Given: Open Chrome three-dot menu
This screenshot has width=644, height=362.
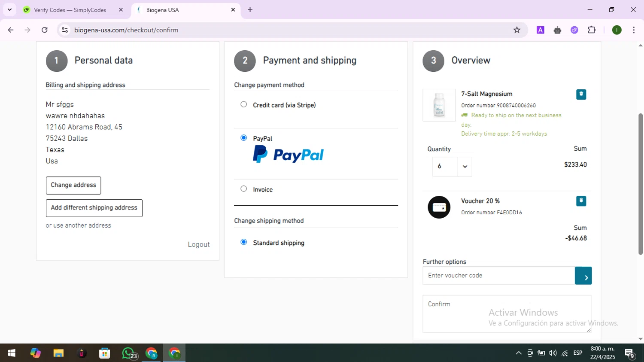Looking at the screenshot, I should [634, 30].
